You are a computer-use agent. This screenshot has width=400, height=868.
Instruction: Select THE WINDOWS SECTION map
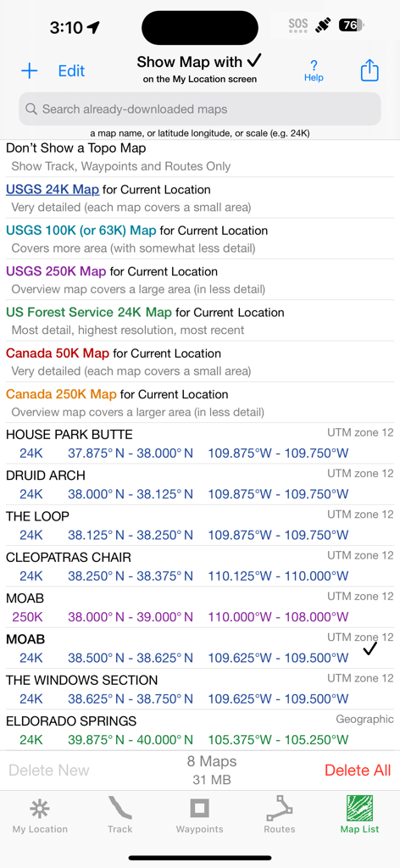coord(200,689)
